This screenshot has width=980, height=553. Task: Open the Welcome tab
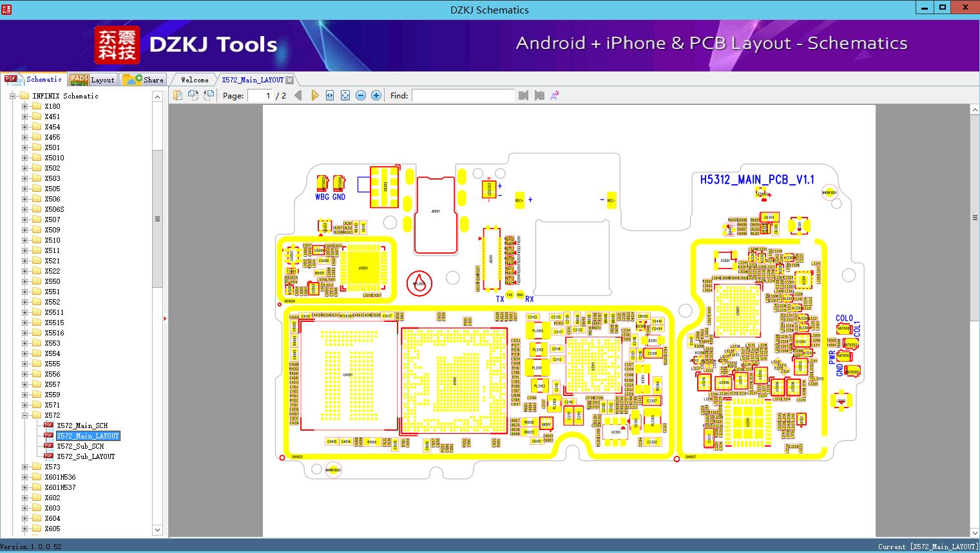[195, 80]
